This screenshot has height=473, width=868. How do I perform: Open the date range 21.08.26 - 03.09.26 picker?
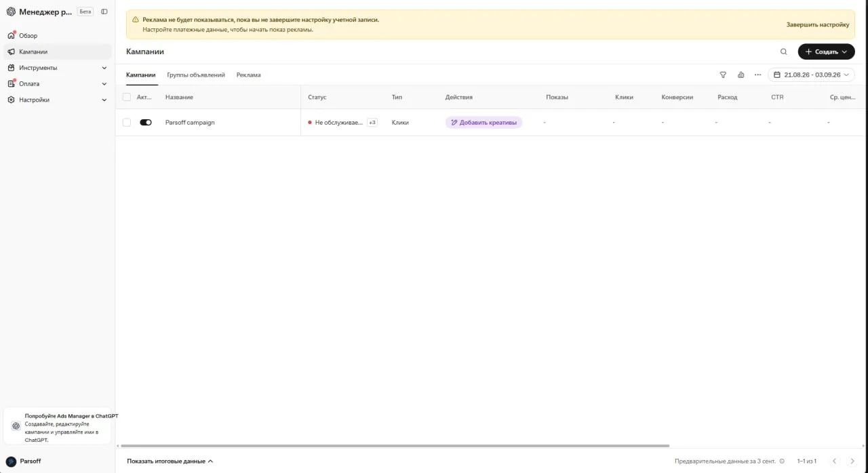tap(811, 75)
